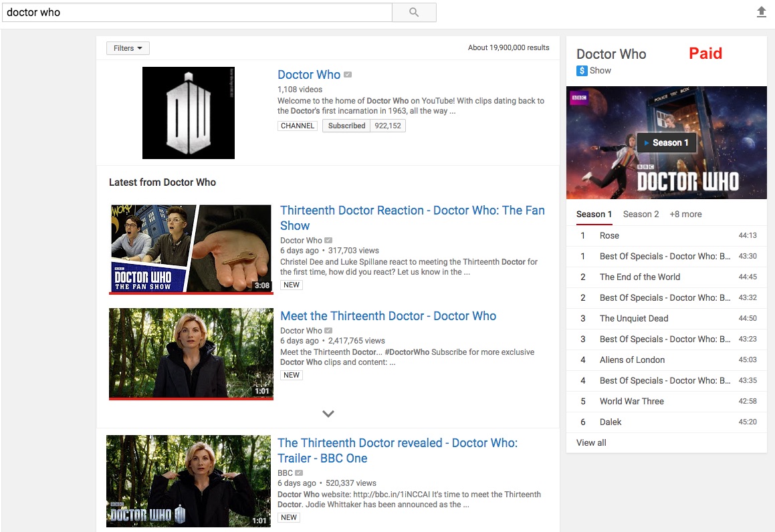This screenshot has width=775, height=532.
Task: Open Thirteenth Doctor Reaction Fan Show video
Action: coord(412,218)
